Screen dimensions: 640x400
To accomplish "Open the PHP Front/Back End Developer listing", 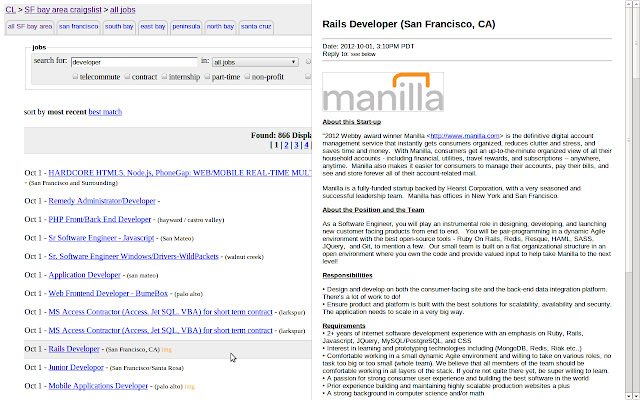I will [100, 219].
